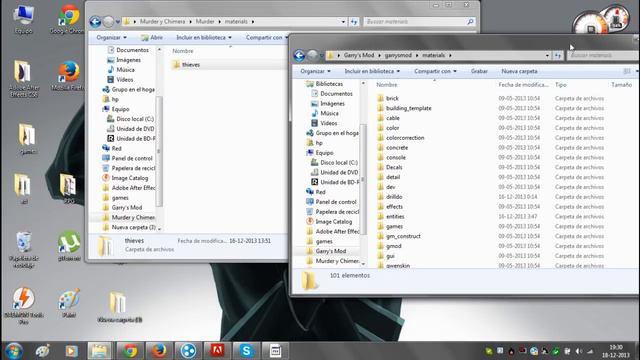The height and width of the screenshot is (360, 640).
Task: Select Bibliotecas in the Garry's Mod navigation pane
Action: tap(329, 84)
